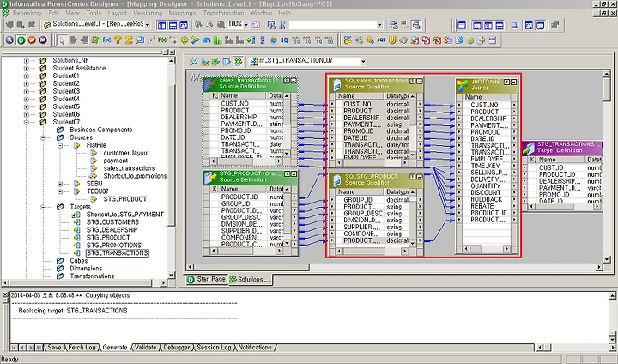Click the CDC key toolbar icon

[348, 40]
